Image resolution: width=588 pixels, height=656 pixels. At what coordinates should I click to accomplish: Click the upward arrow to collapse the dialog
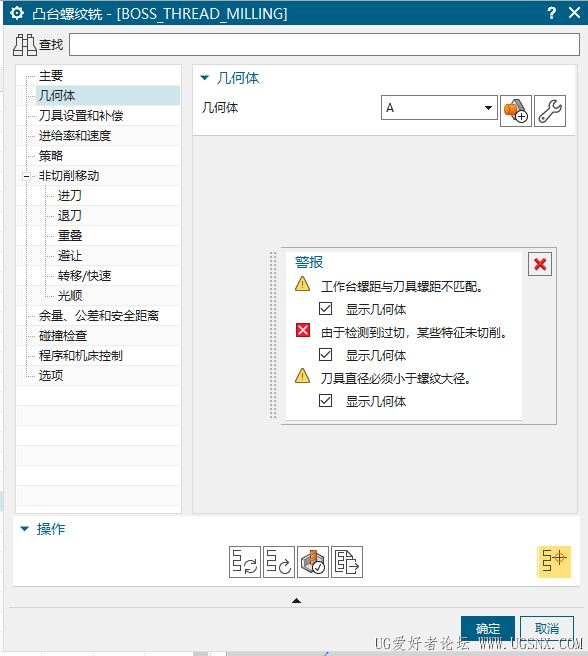(296, 600)
